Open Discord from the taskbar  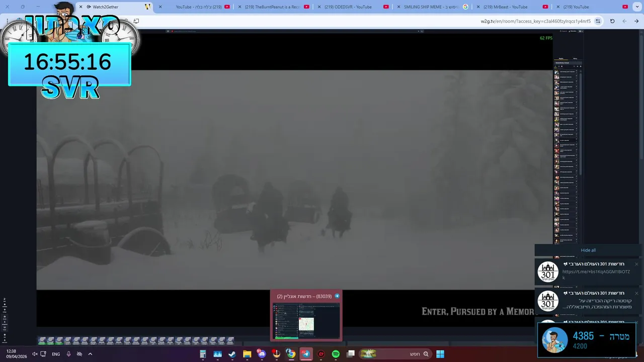pyautogui.click(x=261, y=354)
